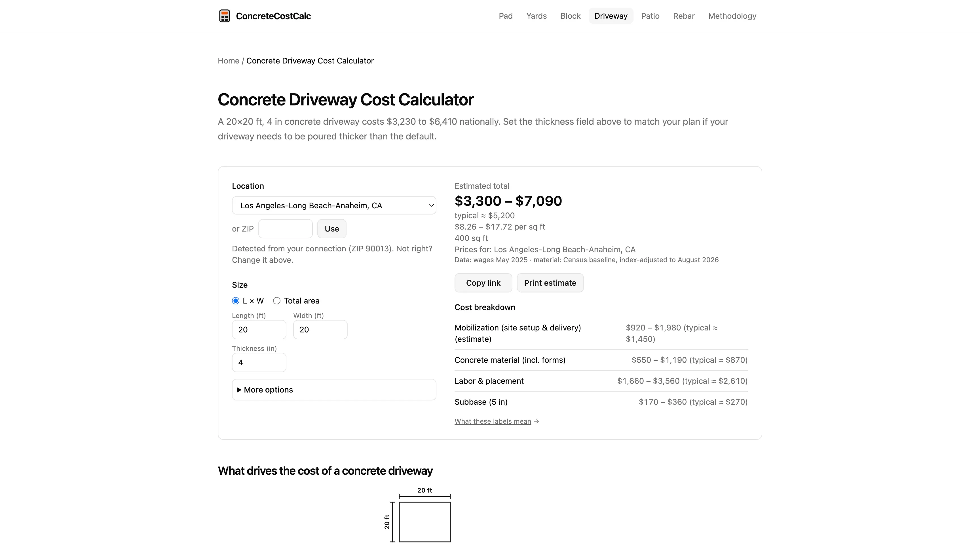The image size is (980, 543).
Task: Expand the More options section
Action: coord(334,390)
